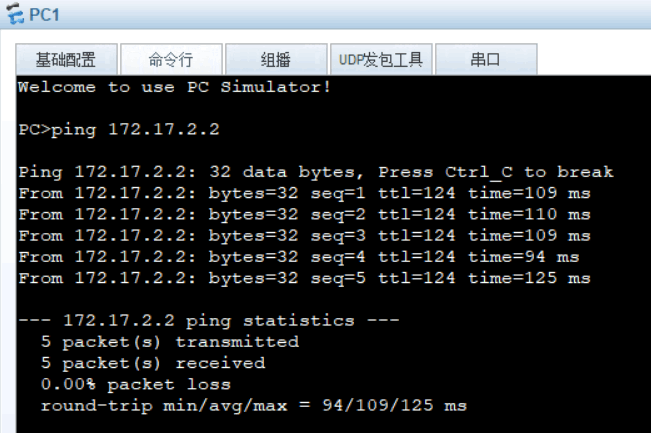Click the round-trip min/avg/max line

pyautogui.click(x=254, y=406)
